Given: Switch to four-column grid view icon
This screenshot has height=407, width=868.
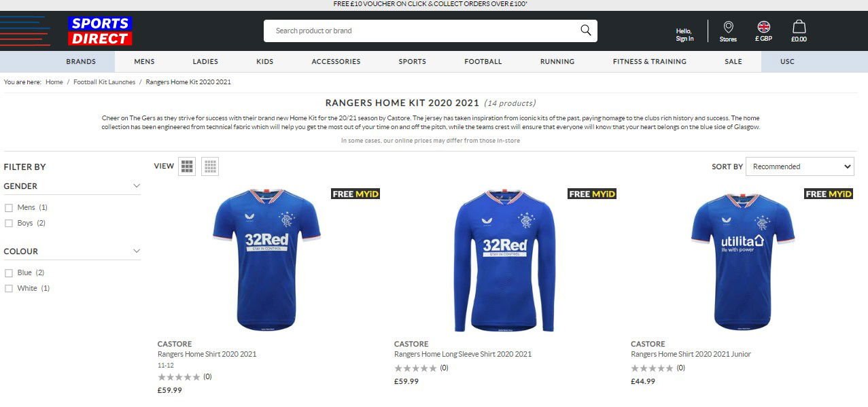Looking at the screenshot, I should [x=210, y=166].
